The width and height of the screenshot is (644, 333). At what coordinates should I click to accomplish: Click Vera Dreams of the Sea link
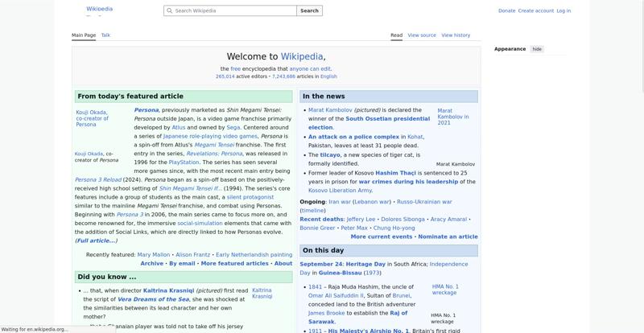[153, 299]
